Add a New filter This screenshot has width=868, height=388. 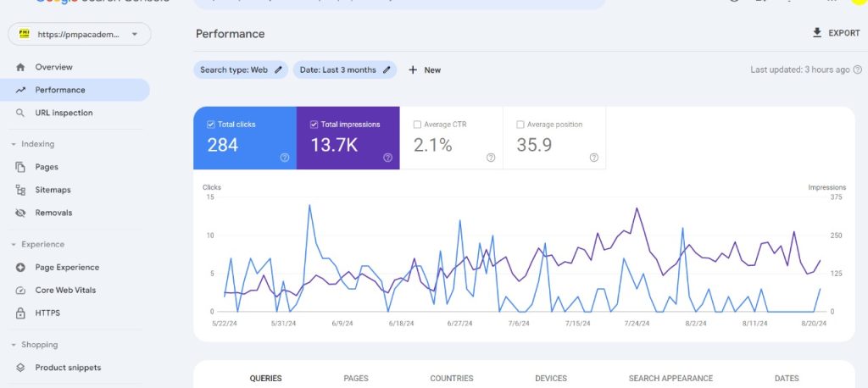tap(425, 69)
